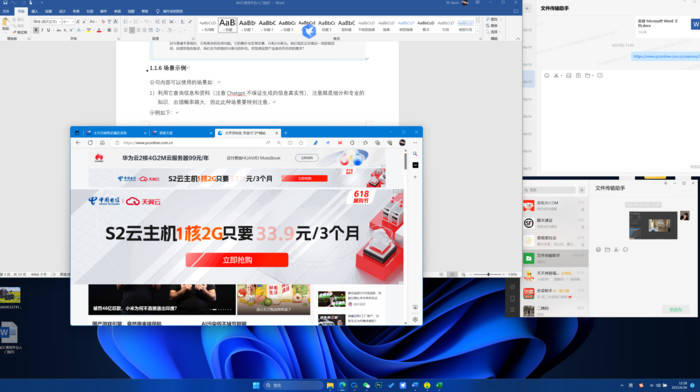700x392 pixels.
Task: Select the 文件传输助手 chat in WeChat list
Action: point(555,258)
